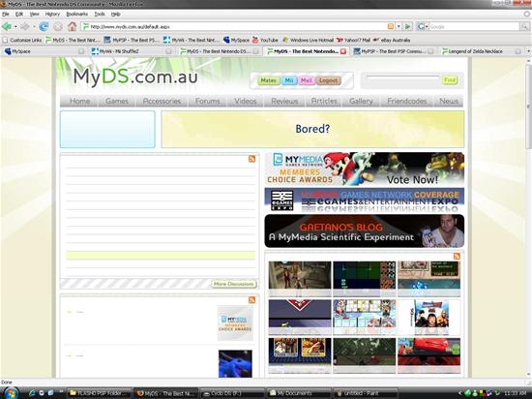Click the More Discussions button
Image resolution: width=532 pixels, height=399 pixels.
(234, 284)
